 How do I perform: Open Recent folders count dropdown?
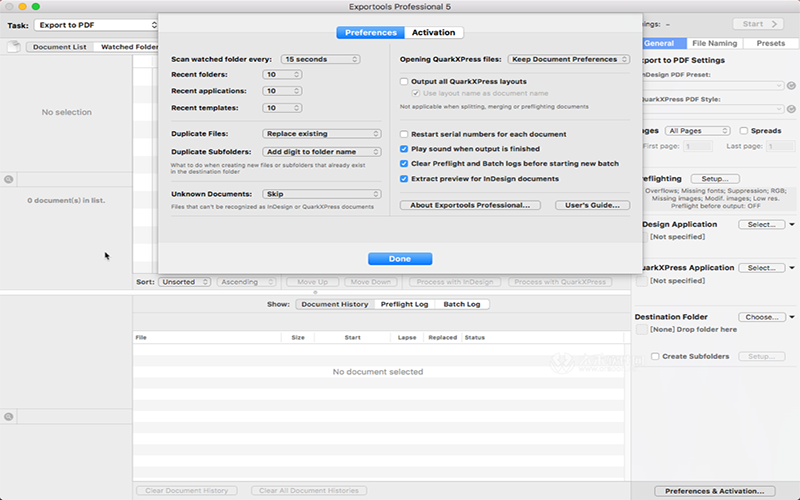pyautogui.click(x=282, y=74)
